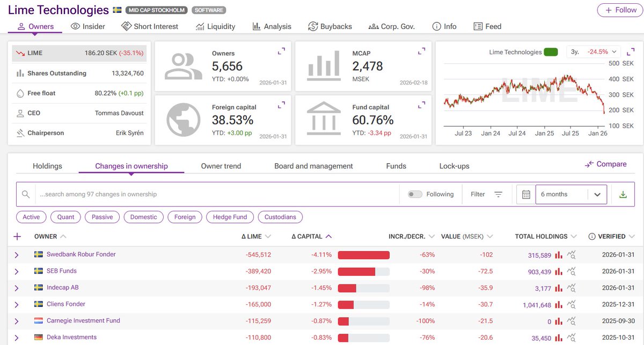Click the SOFTWARE sector tag

click(209, 10)
